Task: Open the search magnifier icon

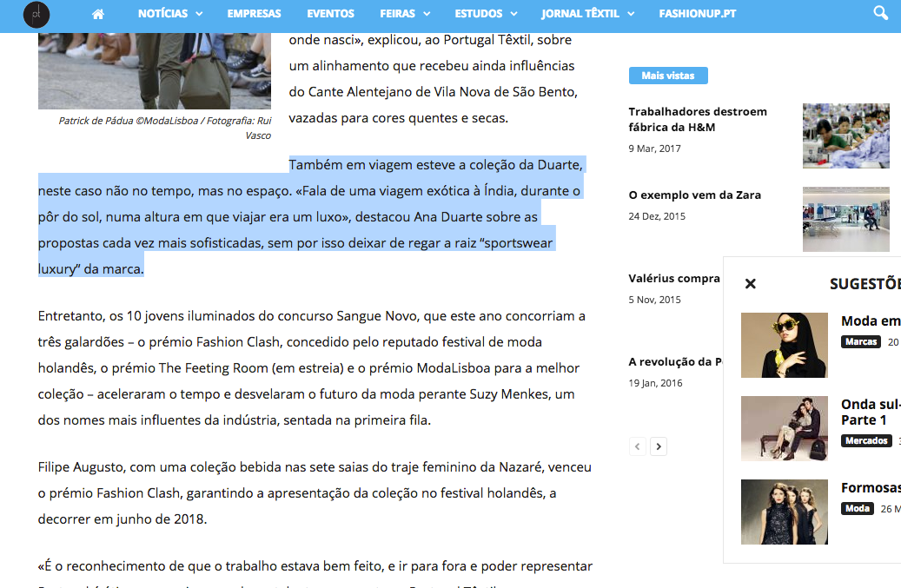Action: [880, 13]
